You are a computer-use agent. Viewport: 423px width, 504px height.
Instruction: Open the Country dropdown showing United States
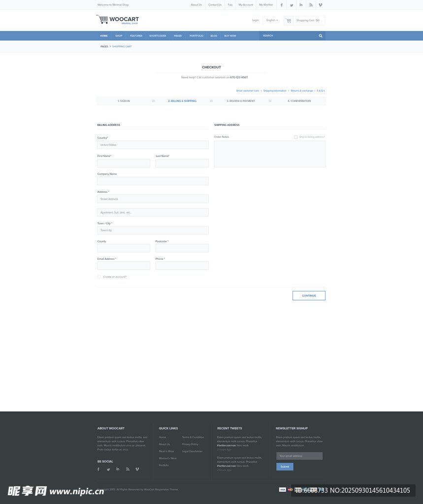153,145
